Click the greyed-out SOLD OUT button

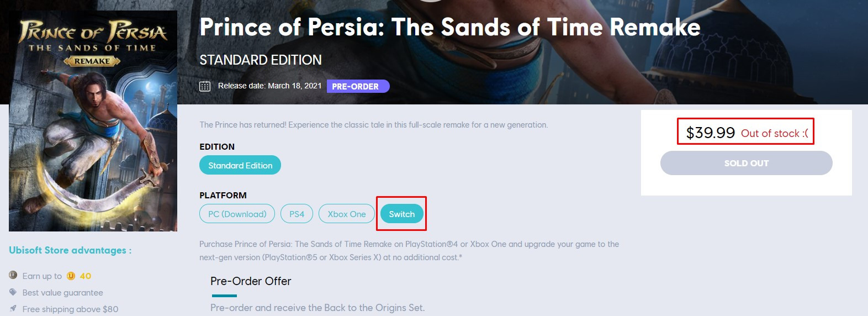point(746,163)
